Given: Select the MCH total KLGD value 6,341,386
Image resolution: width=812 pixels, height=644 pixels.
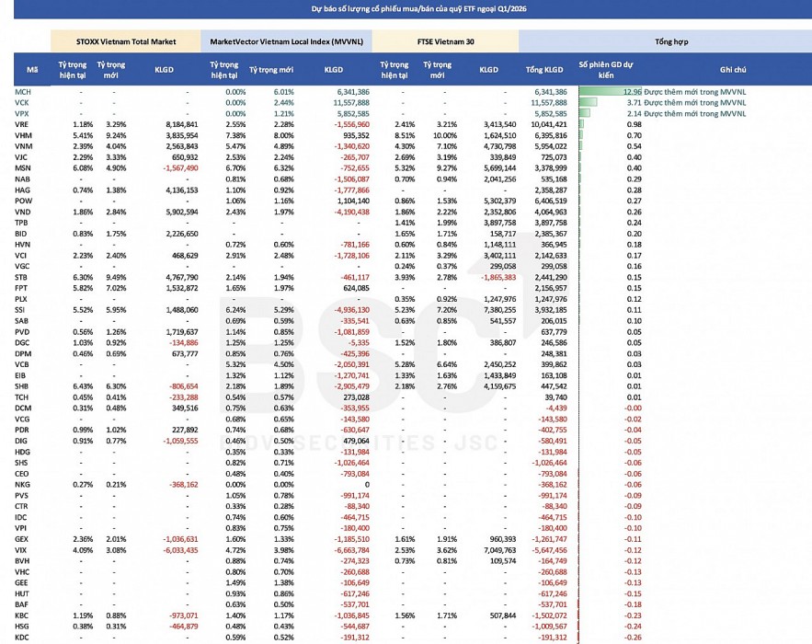Looking at the screenshot, I should pyautogui.click(x=550, y=93).
